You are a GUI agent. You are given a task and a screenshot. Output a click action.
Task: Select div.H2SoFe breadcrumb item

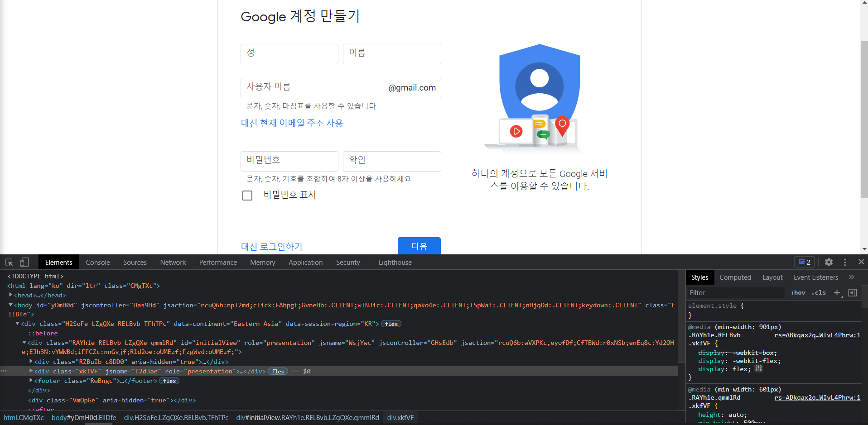[x=176, y=418]
